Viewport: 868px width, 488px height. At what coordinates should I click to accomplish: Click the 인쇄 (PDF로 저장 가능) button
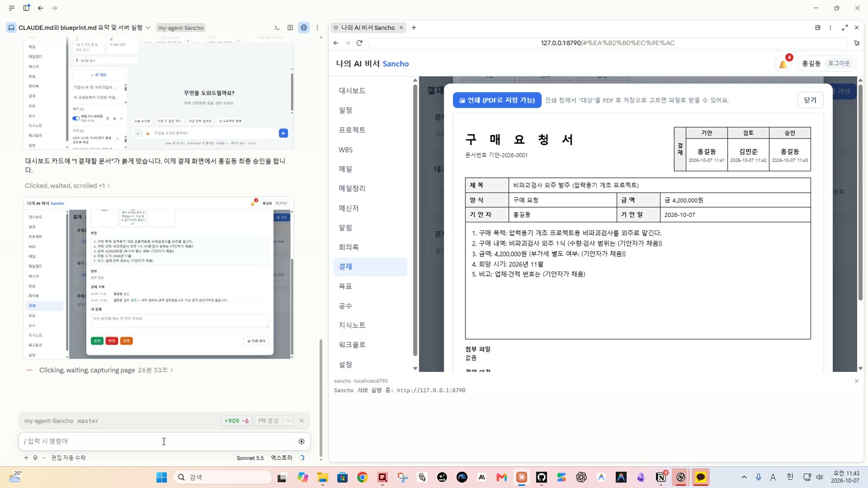[x=497, y=100]
